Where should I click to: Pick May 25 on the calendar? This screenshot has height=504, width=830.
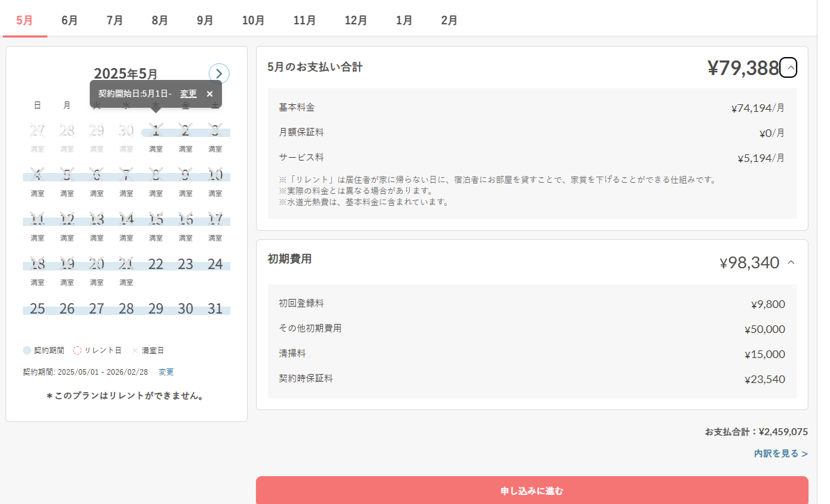coord(38,308)
